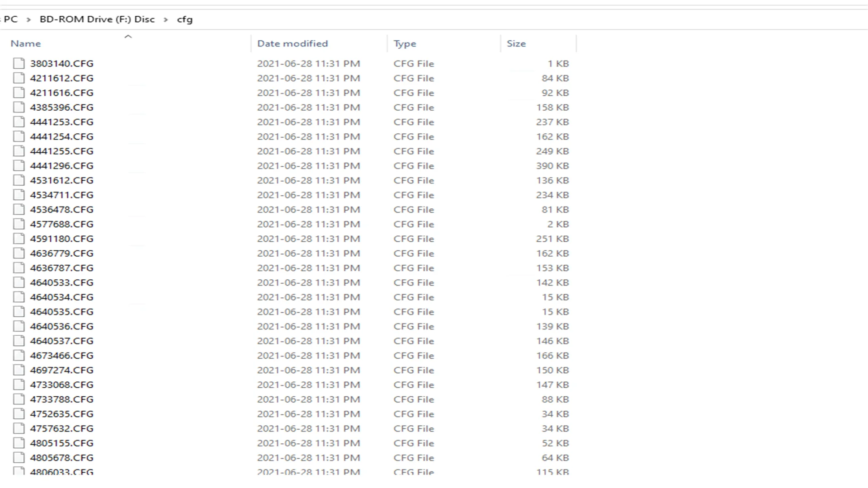Expand the breadcrumb chevron after PC
This screenshot has width=868, height=488.
(x=28, y=19)
